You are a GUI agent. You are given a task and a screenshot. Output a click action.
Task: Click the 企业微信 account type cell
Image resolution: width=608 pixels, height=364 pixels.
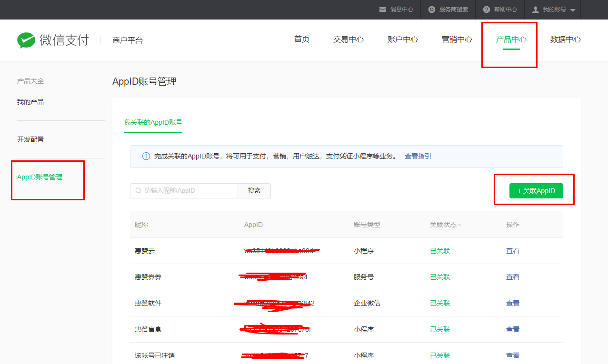367,303
